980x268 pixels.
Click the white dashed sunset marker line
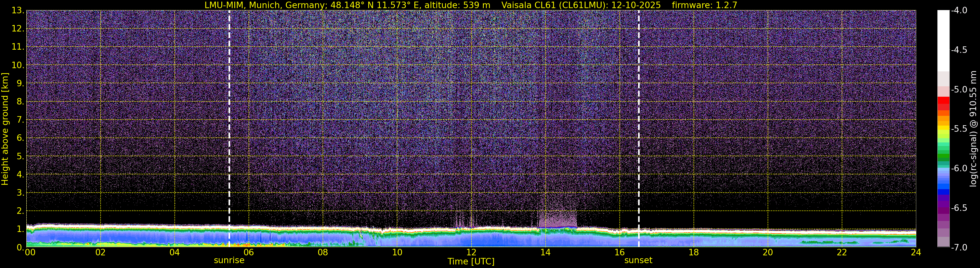[638, 129]
